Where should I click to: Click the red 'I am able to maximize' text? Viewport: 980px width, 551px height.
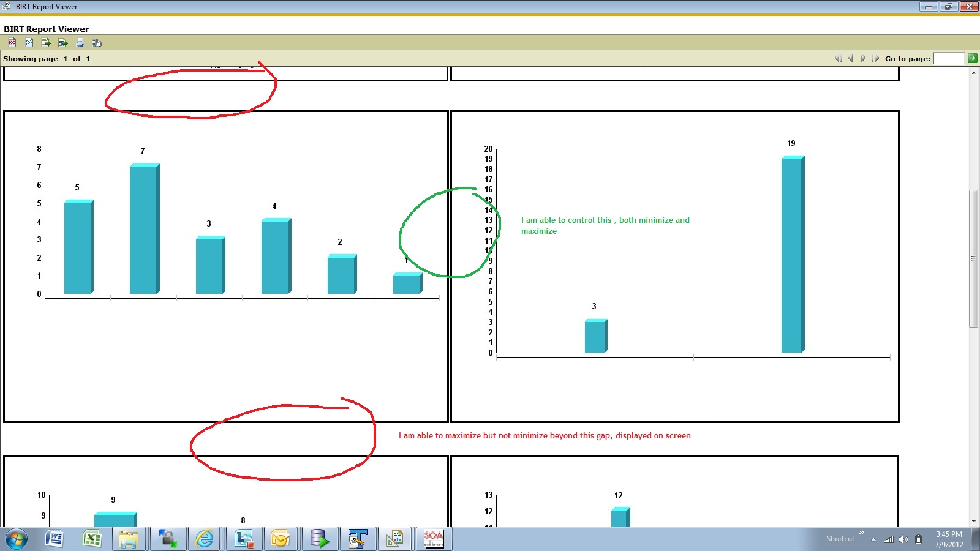tap(545, 435)
